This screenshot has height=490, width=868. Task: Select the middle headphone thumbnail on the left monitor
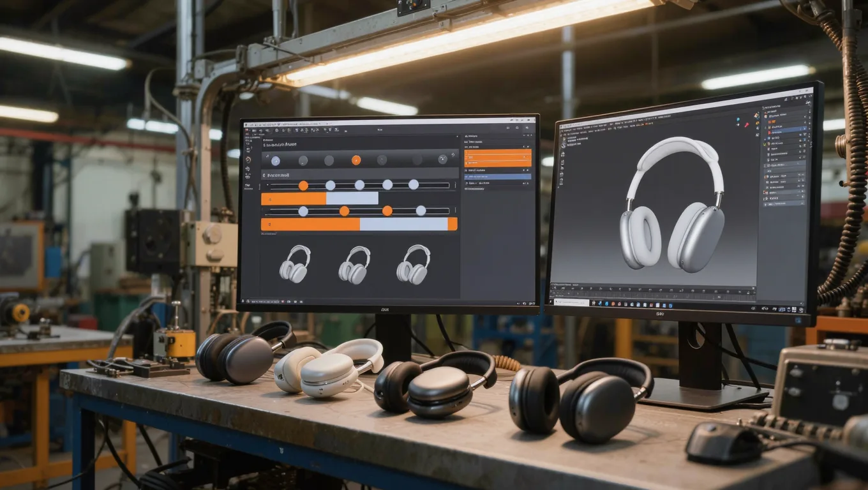coord(354,265)
